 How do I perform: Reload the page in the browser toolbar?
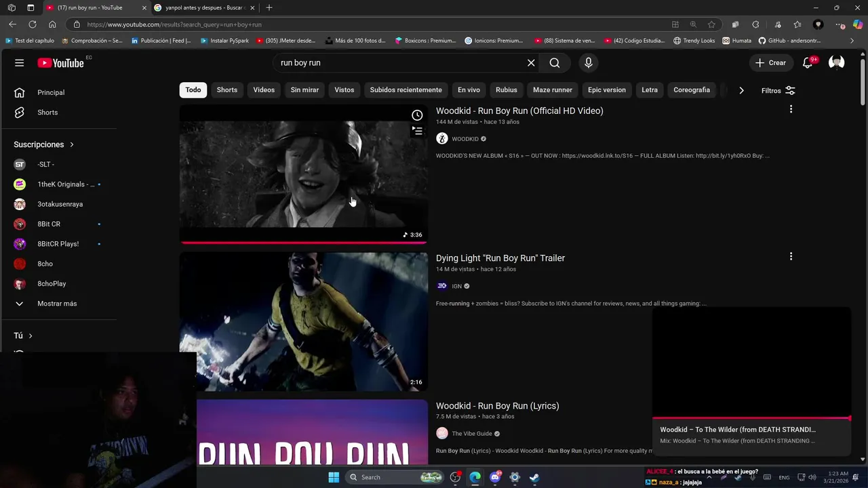pos(32,24)
